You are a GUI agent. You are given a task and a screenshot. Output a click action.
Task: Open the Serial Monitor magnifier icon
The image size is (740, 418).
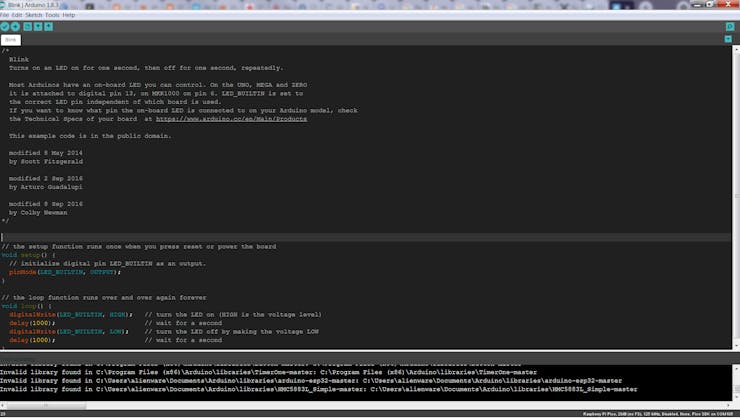[730, 27]
